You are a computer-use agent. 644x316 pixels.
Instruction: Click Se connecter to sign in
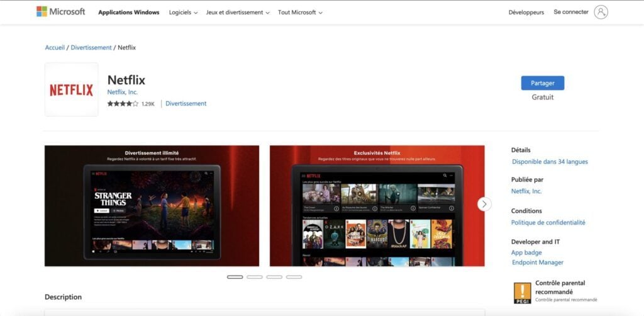[571, 12]
